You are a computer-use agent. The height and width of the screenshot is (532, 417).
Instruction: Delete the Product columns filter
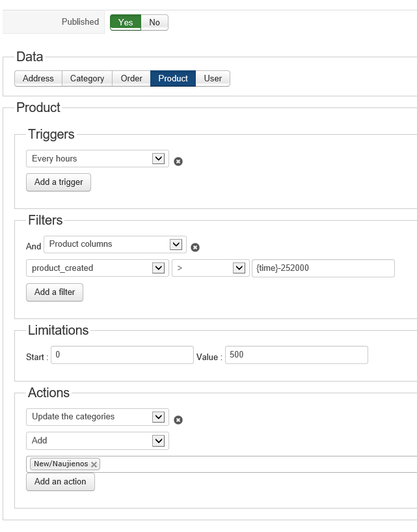pos(195,247)
